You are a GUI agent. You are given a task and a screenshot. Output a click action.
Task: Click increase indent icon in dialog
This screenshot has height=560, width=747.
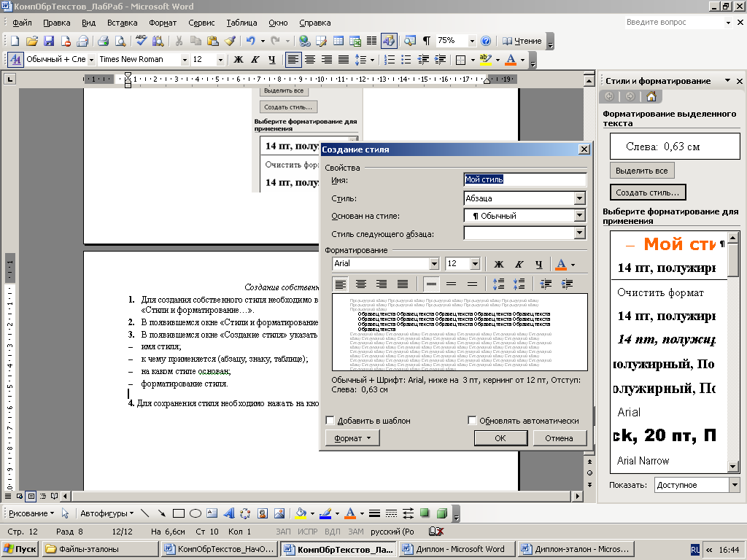pyautogui.click(x=567, y=284)
